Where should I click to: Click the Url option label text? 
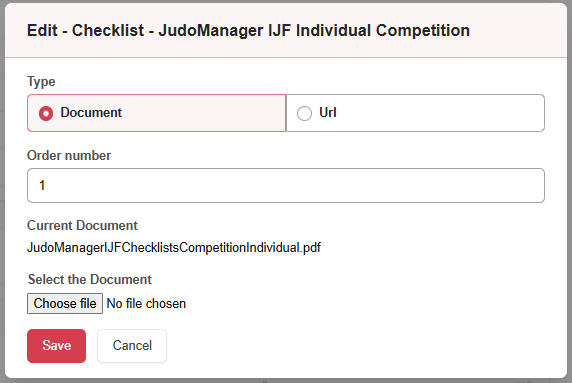point(328,112)
